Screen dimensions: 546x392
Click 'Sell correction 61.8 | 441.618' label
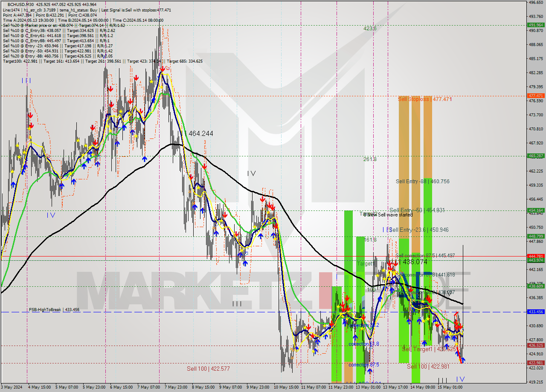(425, 275)
